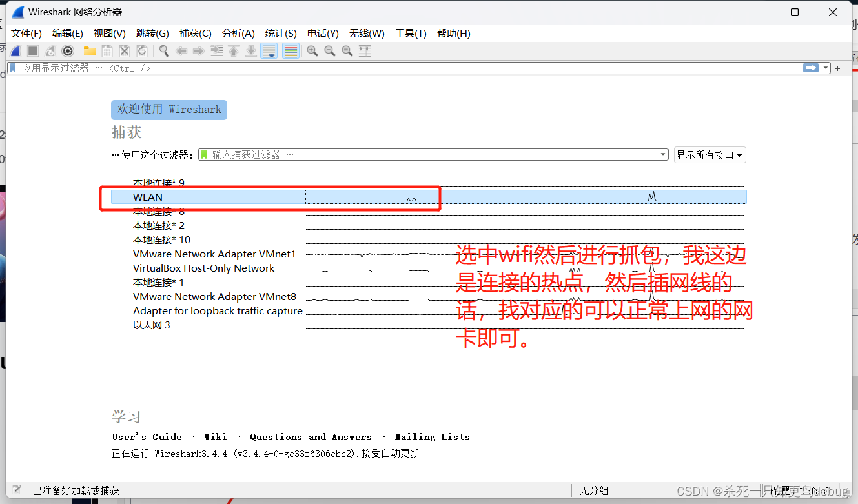This screenshot has height=504, width=858.
Task: Open the 捕获(C) menu
Action: click(x=195, y=34)
